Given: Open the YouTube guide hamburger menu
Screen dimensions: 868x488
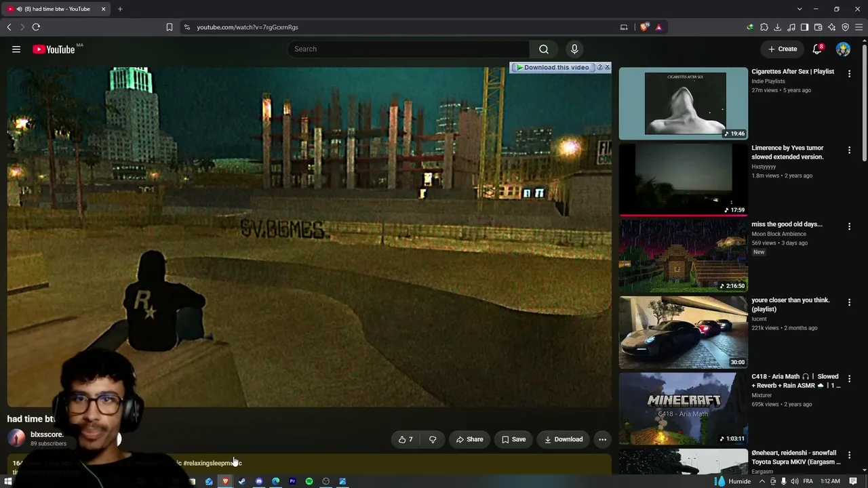Looking at the screenshot, I should click(x=16, y=49).
